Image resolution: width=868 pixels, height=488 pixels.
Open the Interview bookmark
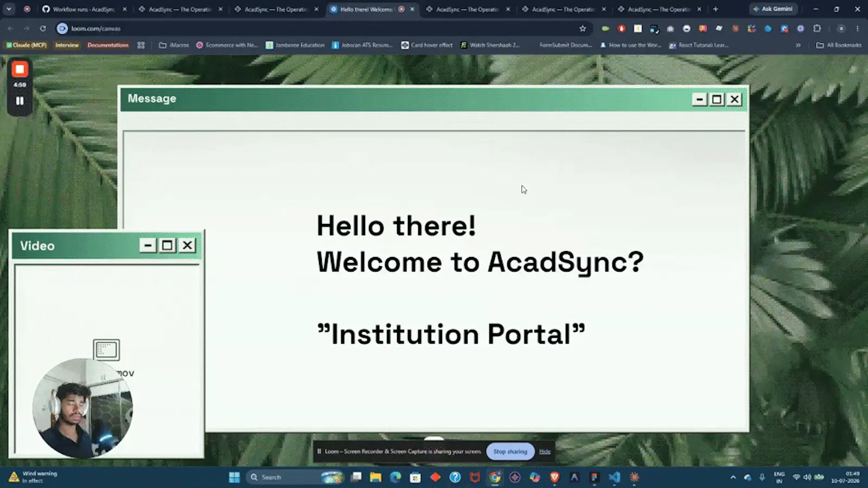click(67, 46)
